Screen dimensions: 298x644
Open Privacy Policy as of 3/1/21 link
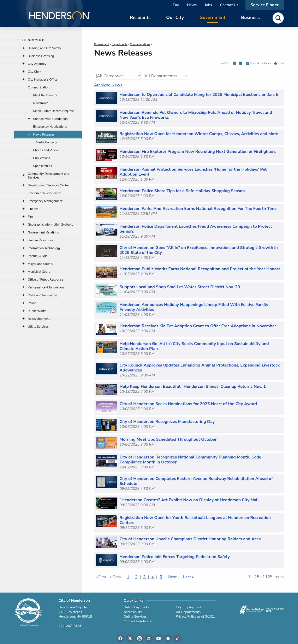click(x=195, y=616)
